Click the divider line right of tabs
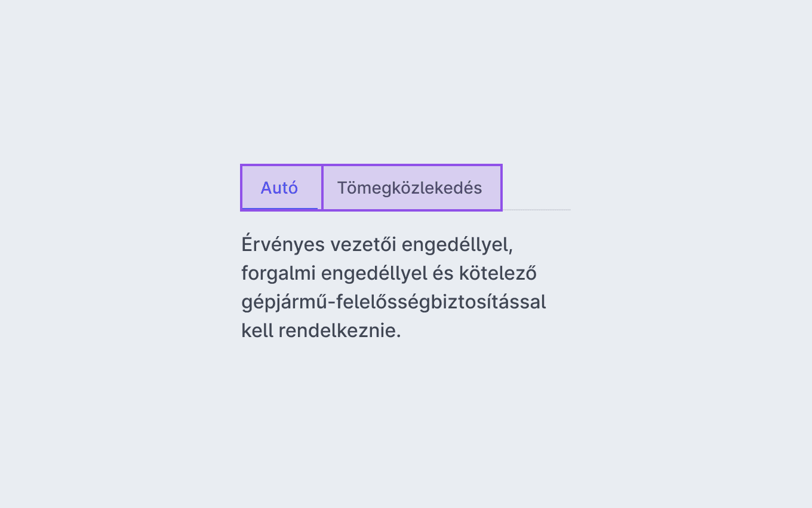Image resolution: width=812 pixels, height=508 pixels. [536, 210]
